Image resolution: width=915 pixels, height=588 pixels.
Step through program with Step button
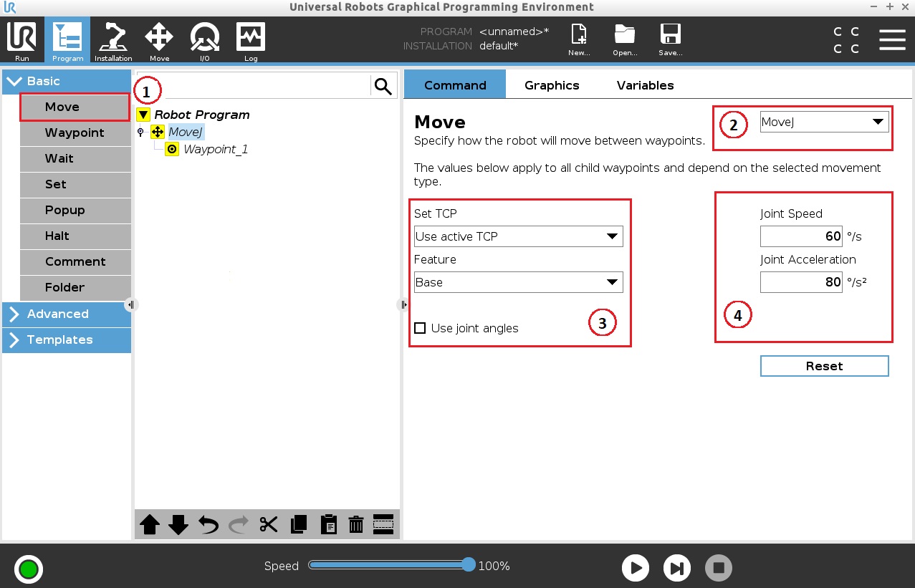676,568
